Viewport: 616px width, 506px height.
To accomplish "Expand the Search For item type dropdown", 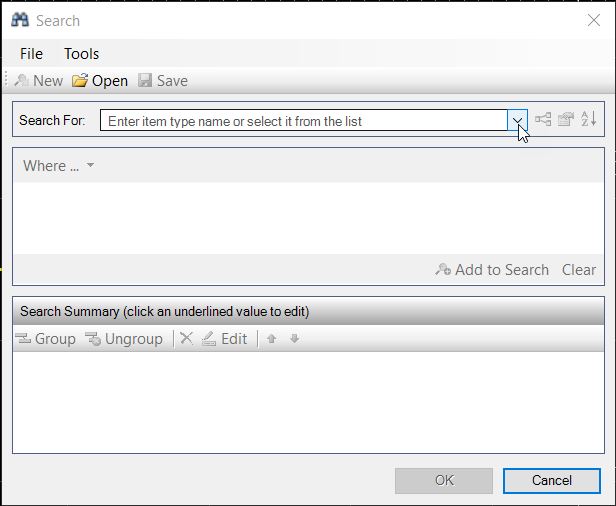I will (x=517, y=120).
